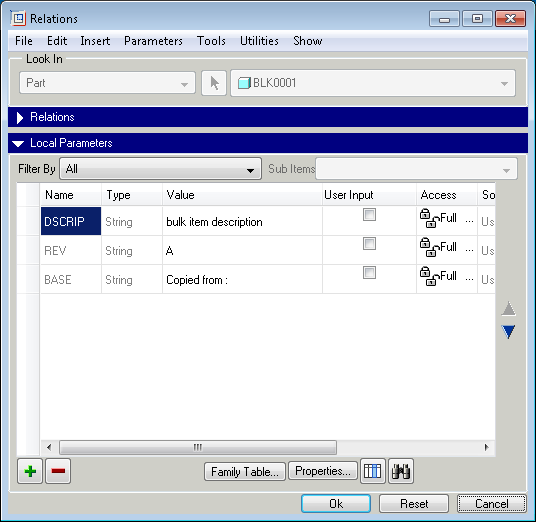Image resolution: width=536 pixels, height=522 pixels.
Task: Click the Family Table button
Action: pos(245,472)
